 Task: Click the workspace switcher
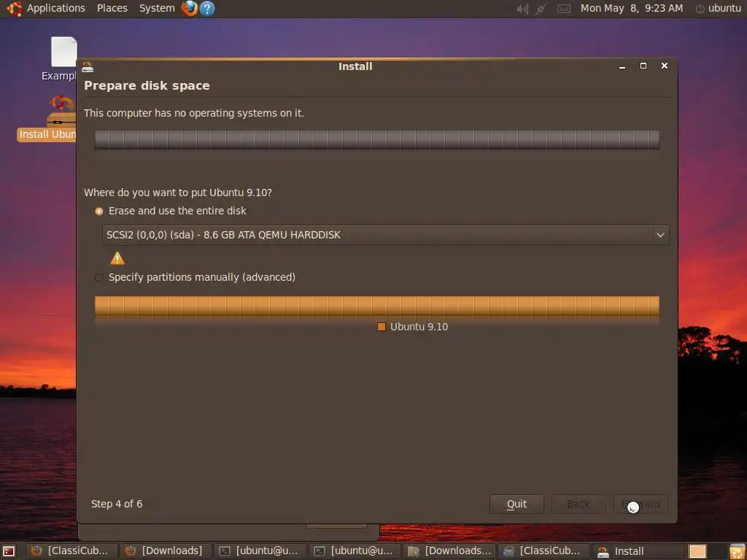[698, 551]
